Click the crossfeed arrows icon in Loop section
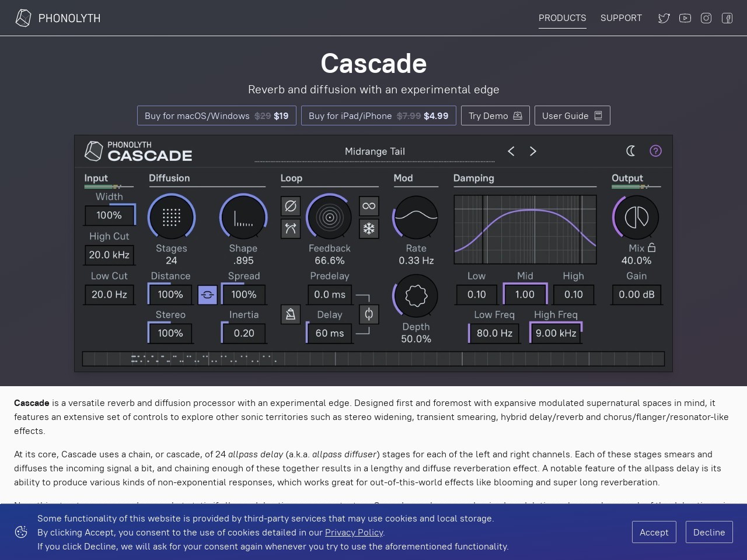The height and width of the screenshot is (560, 747). tap(291, 228)
